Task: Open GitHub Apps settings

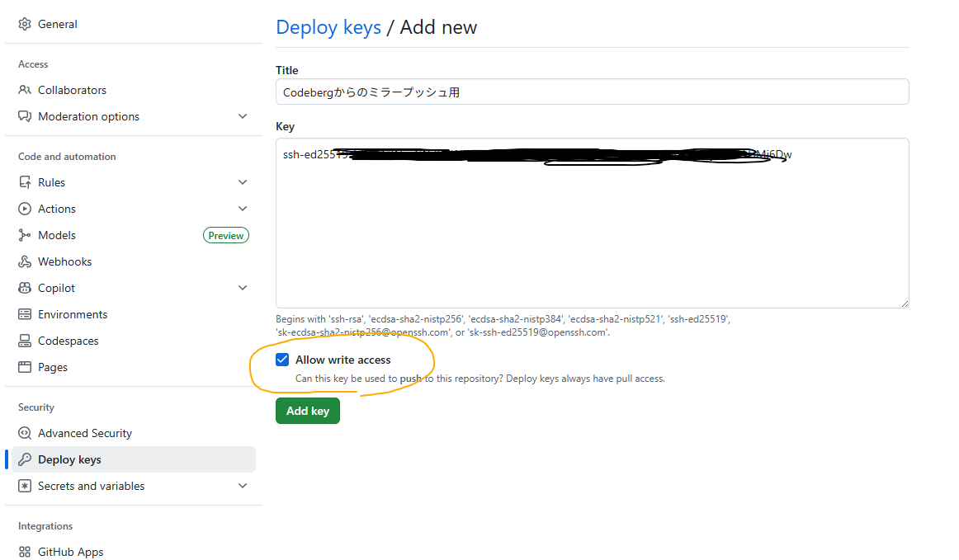Action: click(70, 552)
